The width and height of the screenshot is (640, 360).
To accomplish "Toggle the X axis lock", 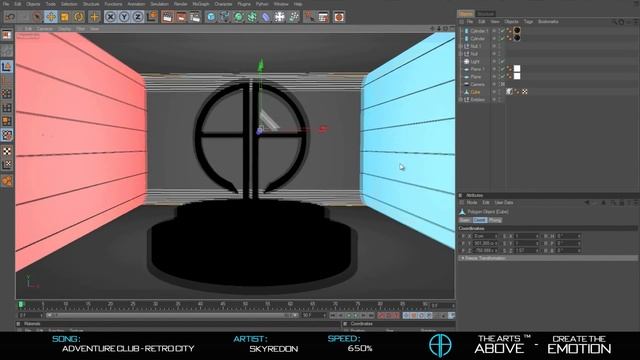I will tap(110, 17).
